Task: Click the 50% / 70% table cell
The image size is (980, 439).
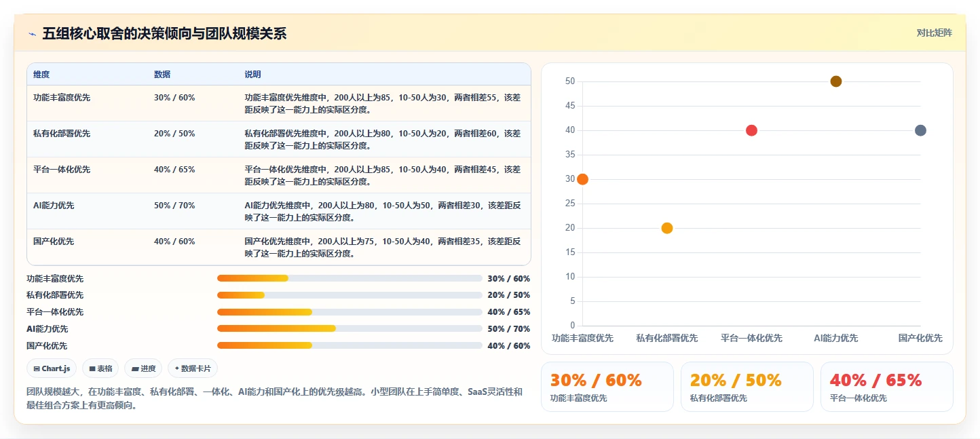Action: (x=174, y=206)
